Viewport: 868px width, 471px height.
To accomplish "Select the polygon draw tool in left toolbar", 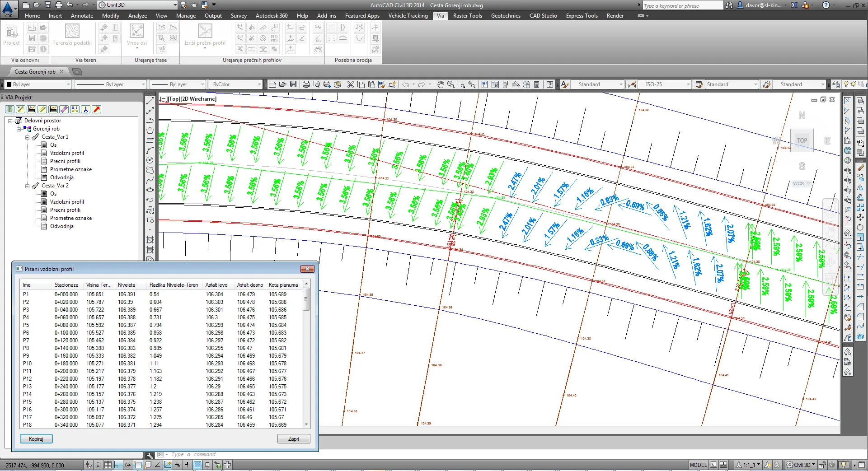I will (150, 131).
